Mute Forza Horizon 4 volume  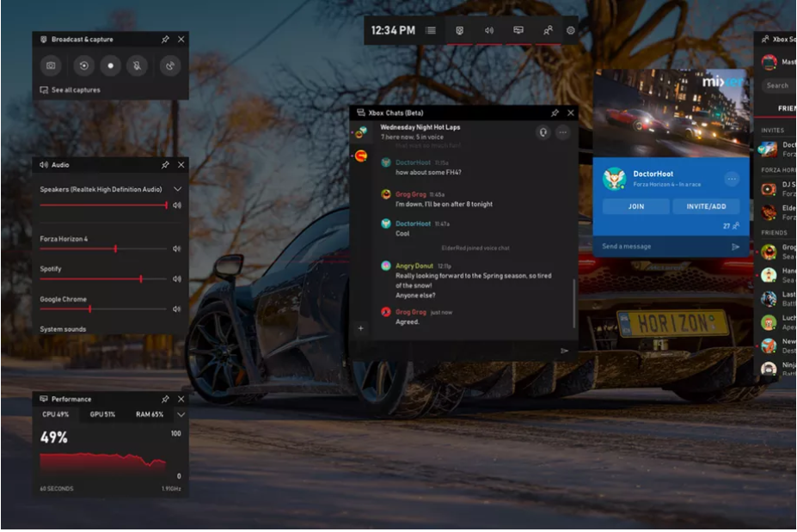coord(177,249)
